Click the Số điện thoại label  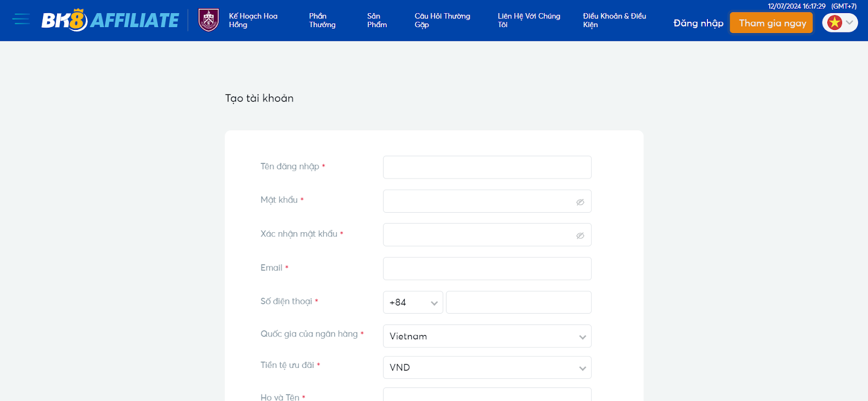pos(286,301)
